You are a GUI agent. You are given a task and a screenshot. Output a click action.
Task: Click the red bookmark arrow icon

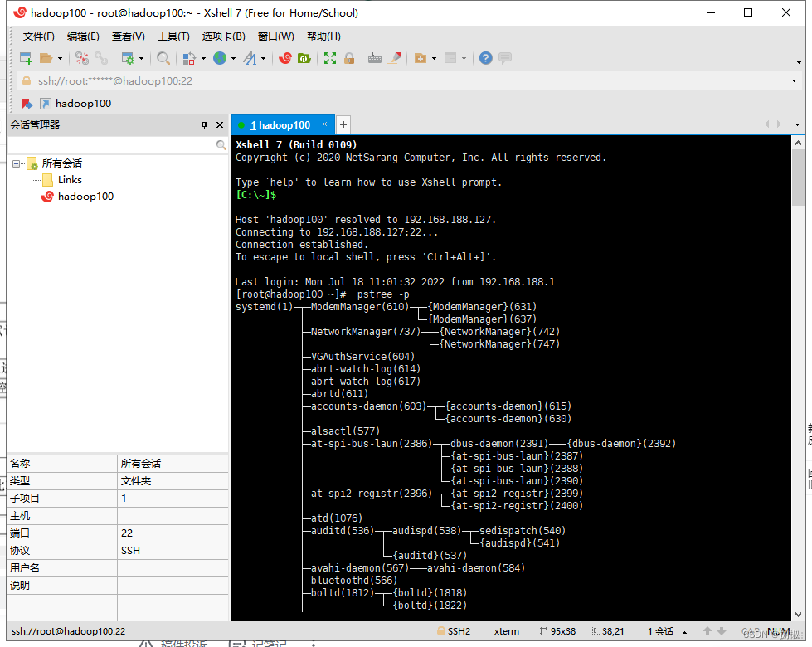tap(27, 104)
